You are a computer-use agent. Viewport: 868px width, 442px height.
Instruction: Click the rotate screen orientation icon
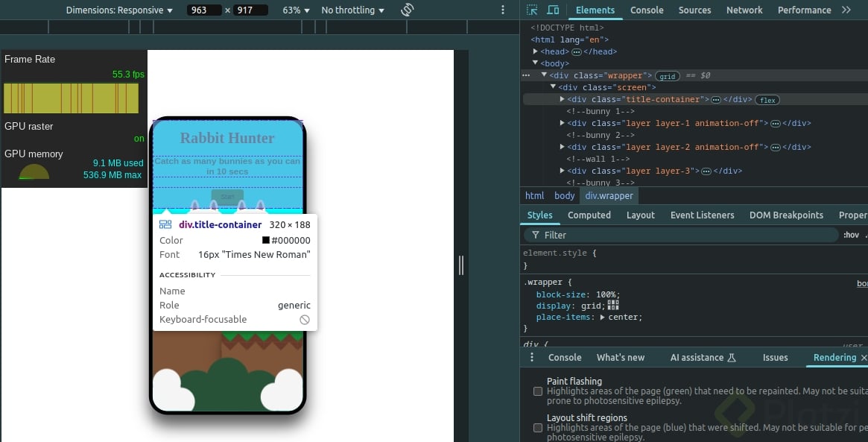coord(407,10)
